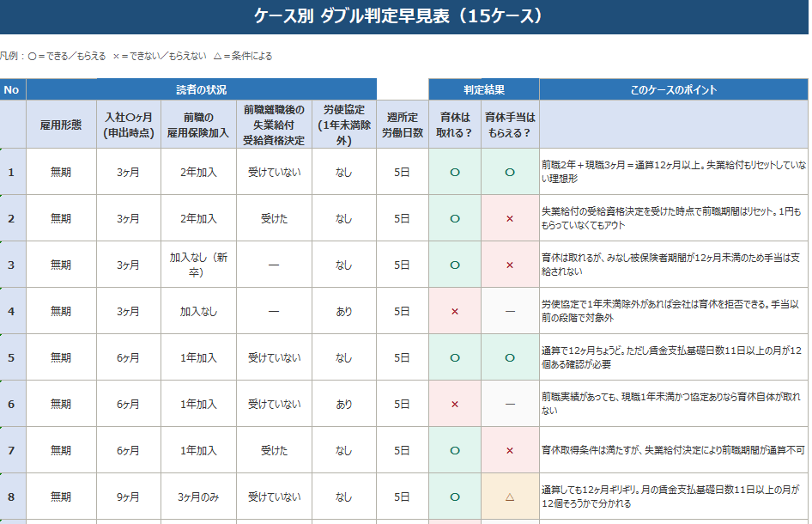
Task: Click row number 8 cell
Action: pos(11,497)
